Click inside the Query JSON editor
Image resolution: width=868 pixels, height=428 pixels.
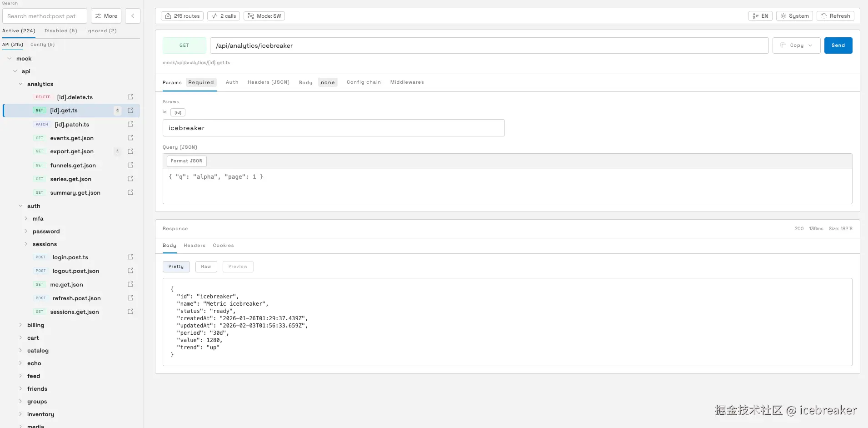tap(507, 186)
